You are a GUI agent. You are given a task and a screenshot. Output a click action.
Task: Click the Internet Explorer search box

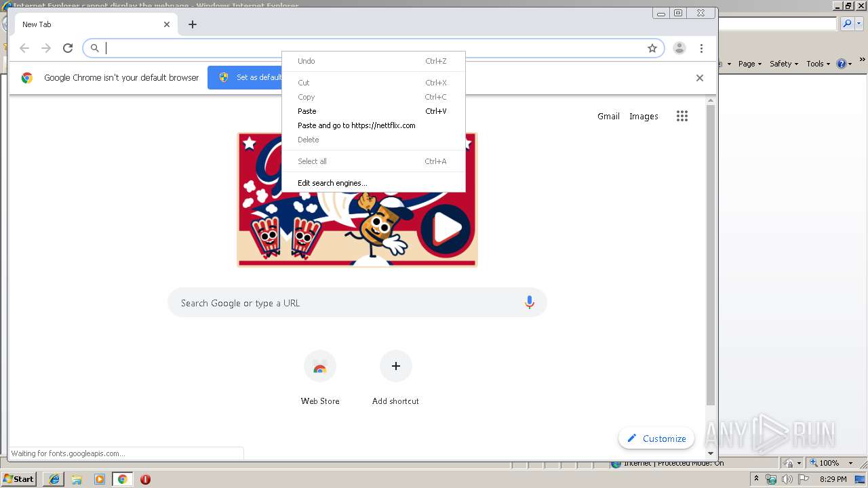(x=778, y=24)
